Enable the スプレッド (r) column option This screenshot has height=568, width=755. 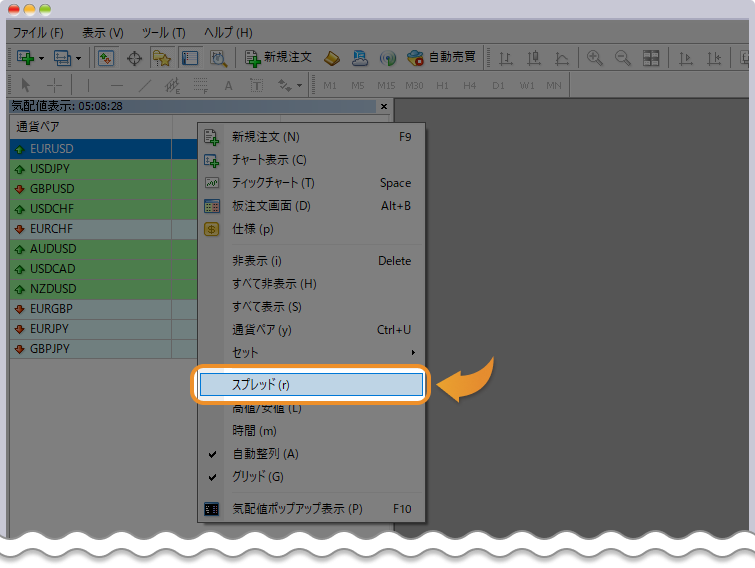[x=311, y=385]
